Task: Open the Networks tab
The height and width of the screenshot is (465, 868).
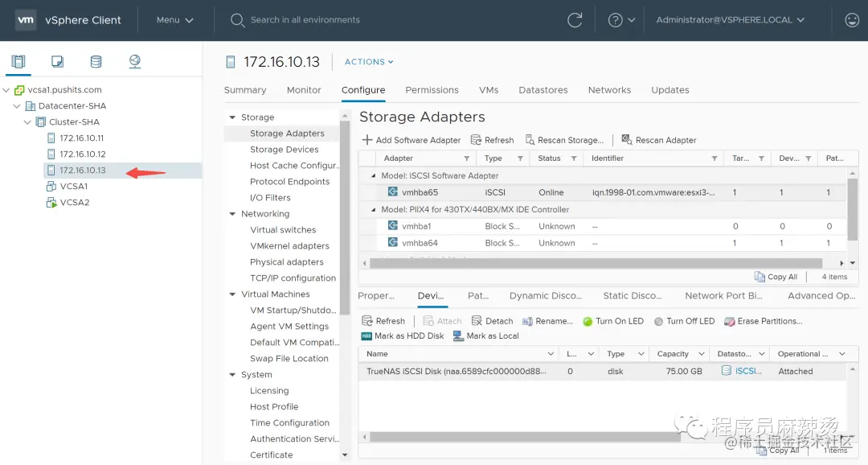Action: (x=609, y=90)
